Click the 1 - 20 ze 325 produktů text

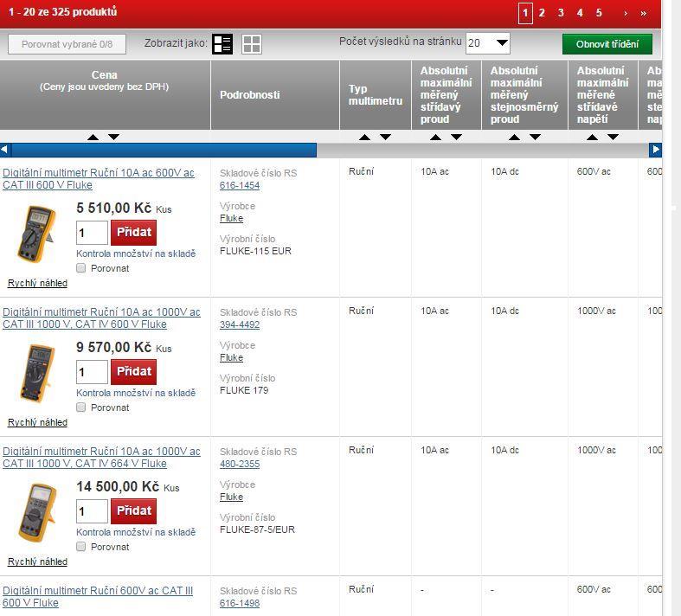pyautogui.click(x=63, y=12)
